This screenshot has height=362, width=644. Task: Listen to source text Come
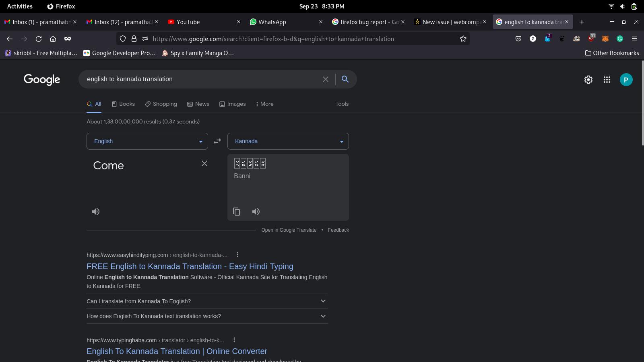point(96,212)
